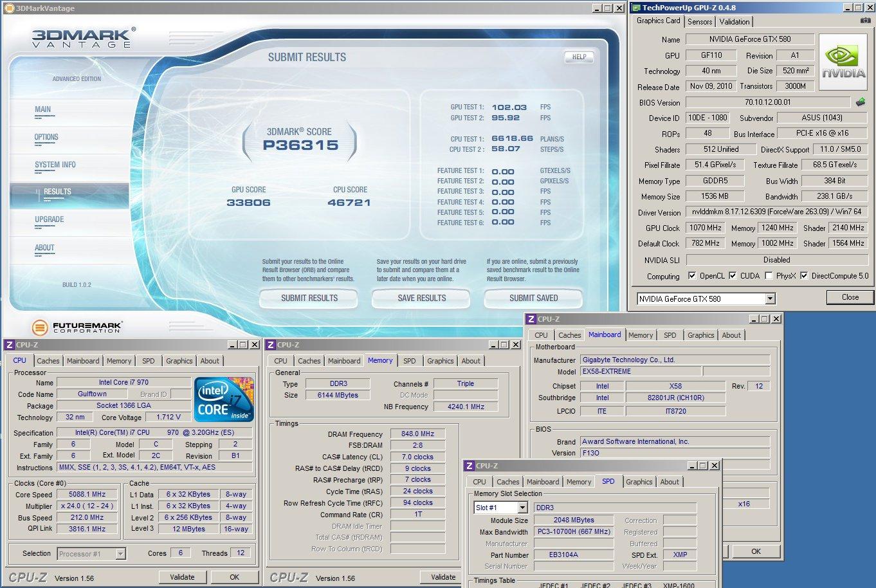
Task: Click the Save Results button
Action: coord(421,299)
